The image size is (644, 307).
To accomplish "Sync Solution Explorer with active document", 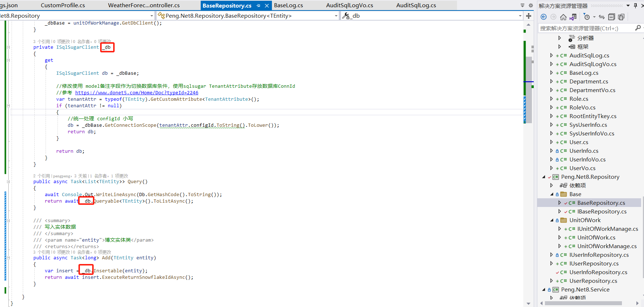I will [602, 17].
